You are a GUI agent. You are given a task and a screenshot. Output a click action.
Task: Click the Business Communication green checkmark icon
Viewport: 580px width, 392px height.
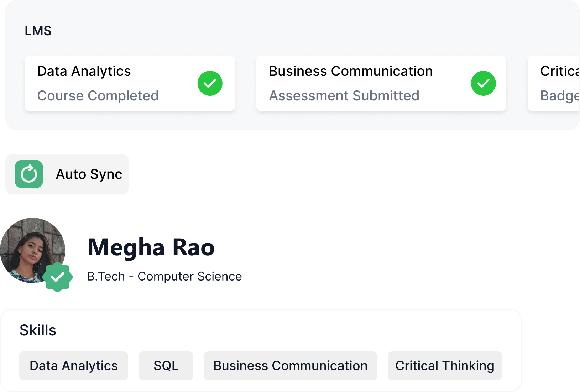click(483, 83)
